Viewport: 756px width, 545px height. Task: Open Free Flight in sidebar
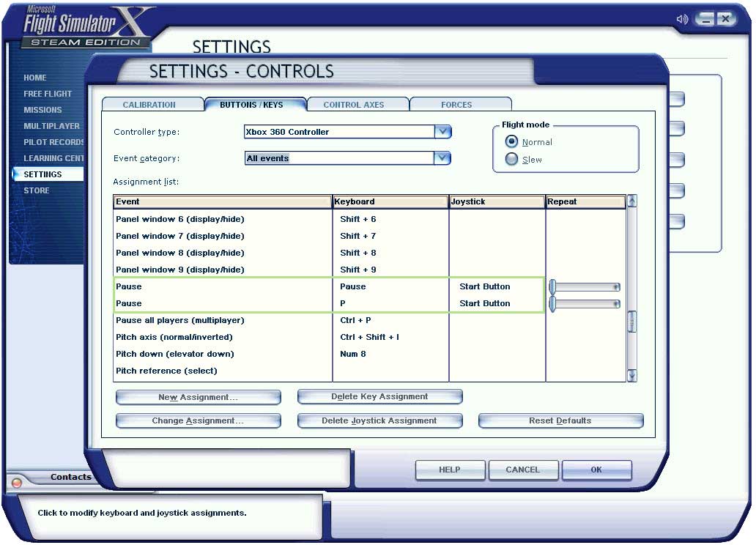click(48, 94)
